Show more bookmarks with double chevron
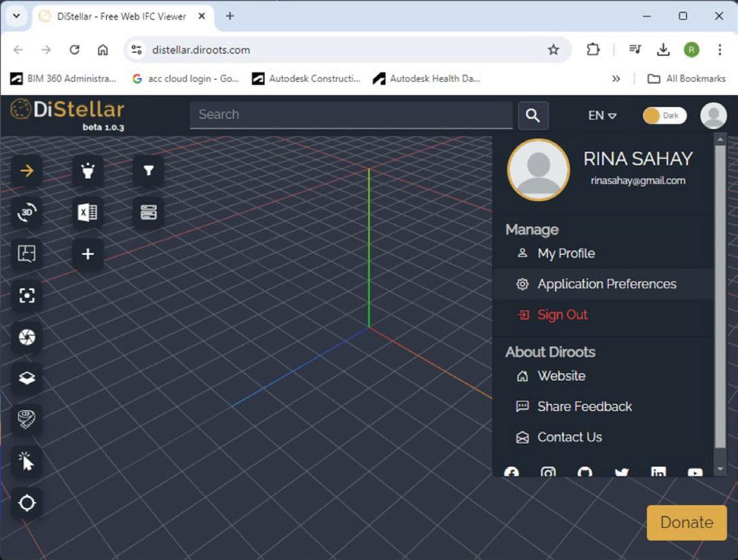Viewport: 738px width, 560px height. click(x=615, y=79)
